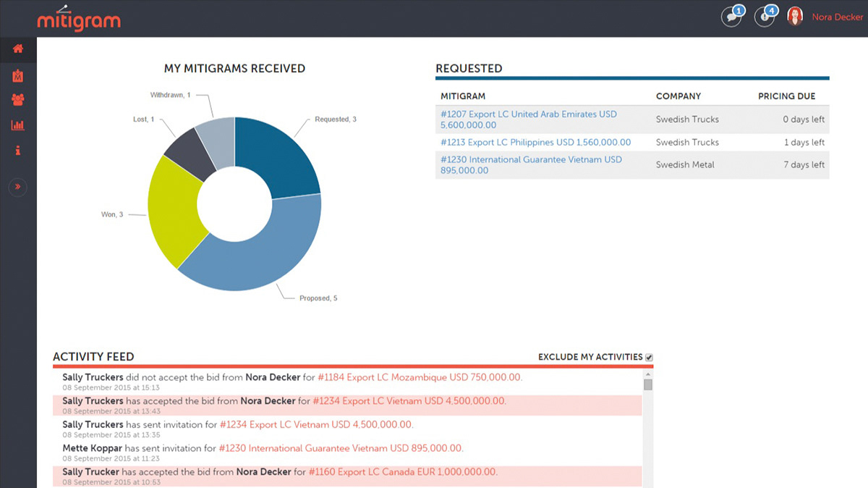Screen dimensions: 868x488
Task: Click Nora Decker's avatar picture
Action: [796, 17]
